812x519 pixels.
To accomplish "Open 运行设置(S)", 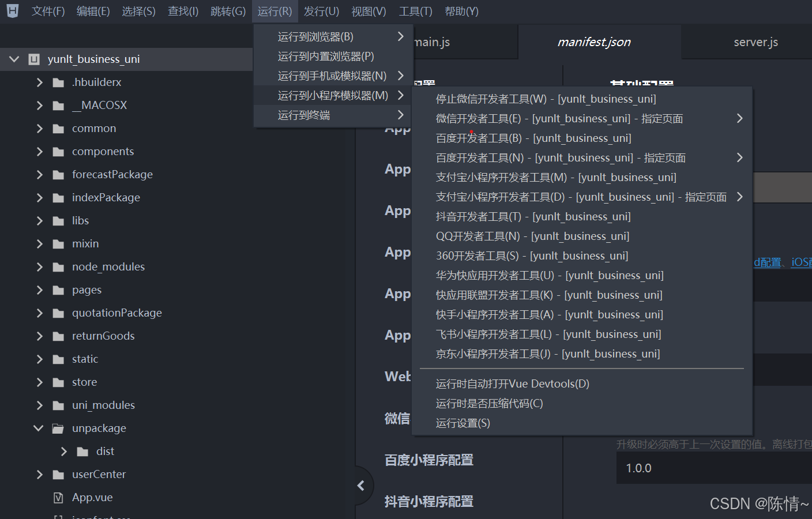I will pyautogui.click(x=582, y=423).
